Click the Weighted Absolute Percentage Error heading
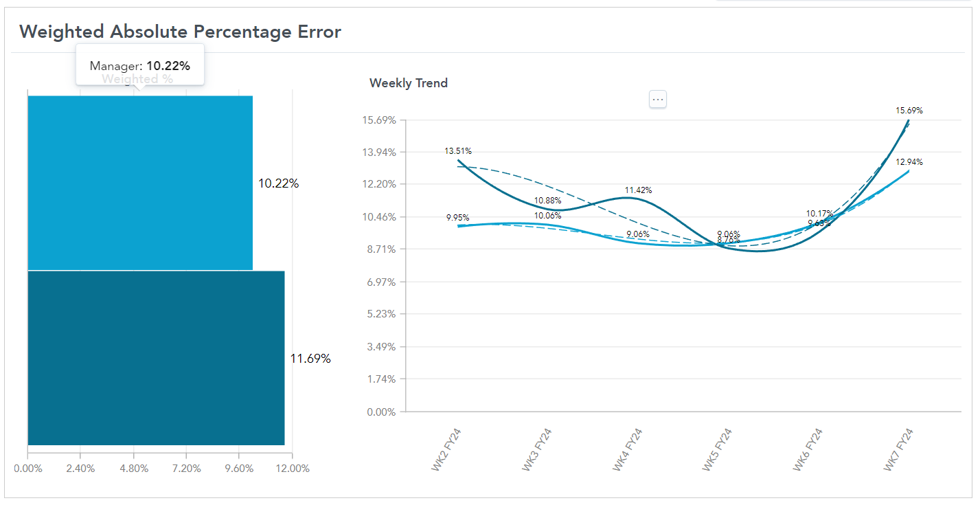This screenshot has width=980, height=505. tap(180, 32)
